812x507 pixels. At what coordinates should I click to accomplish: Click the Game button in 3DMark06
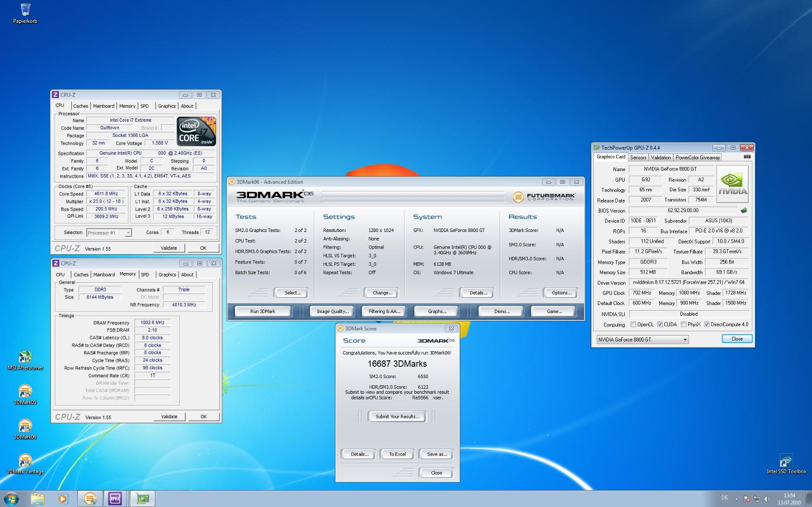[554, 311]
